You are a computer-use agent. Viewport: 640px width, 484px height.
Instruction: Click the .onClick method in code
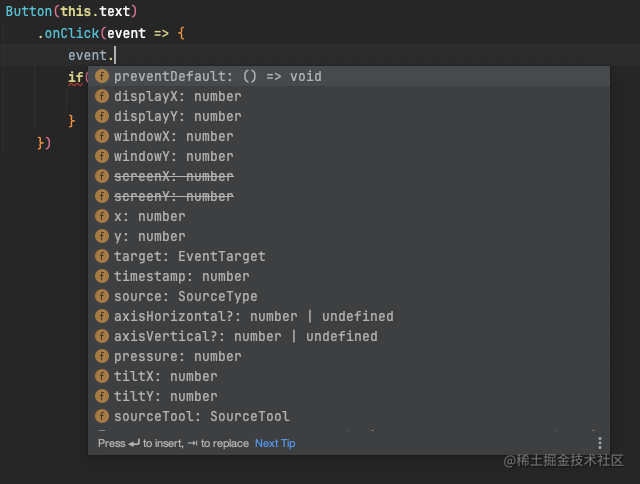coord(68,33)
